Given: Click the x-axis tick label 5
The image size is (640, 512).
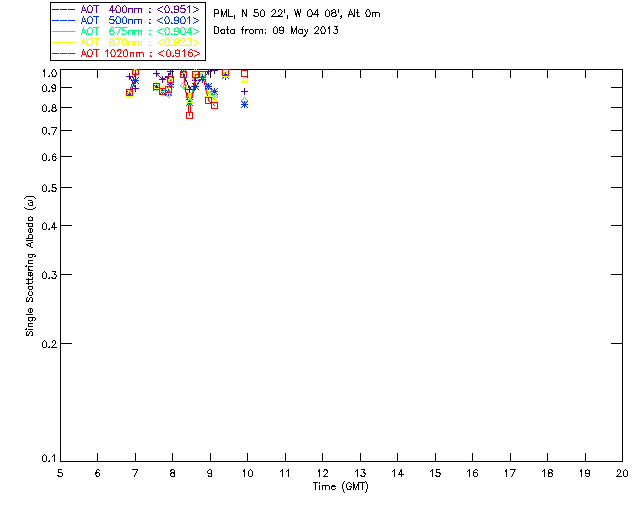Looking at the screenshot, I should [60, 473].
